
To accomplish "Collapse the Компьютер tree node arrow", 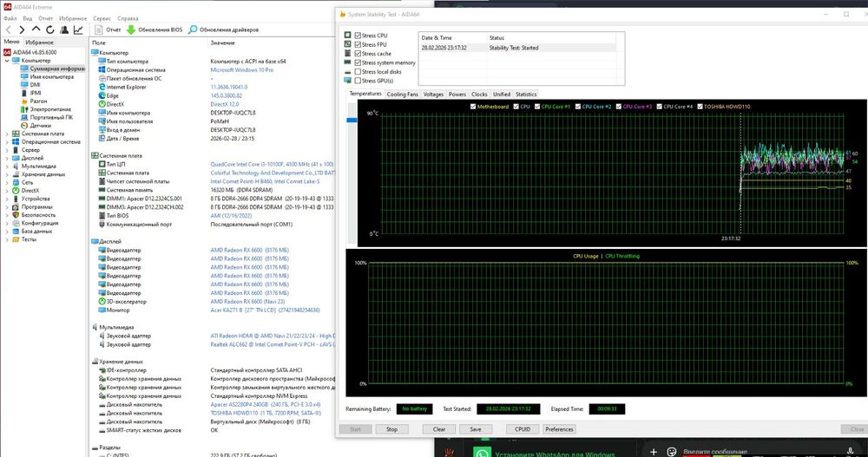I will click(x=7, y=61).
